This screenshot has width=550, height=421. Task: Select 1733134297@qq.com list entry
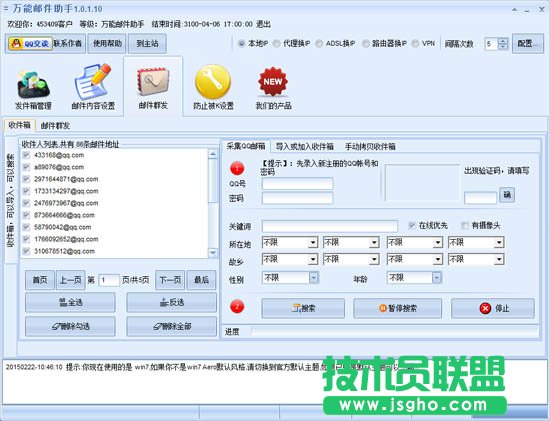(66, 191)
